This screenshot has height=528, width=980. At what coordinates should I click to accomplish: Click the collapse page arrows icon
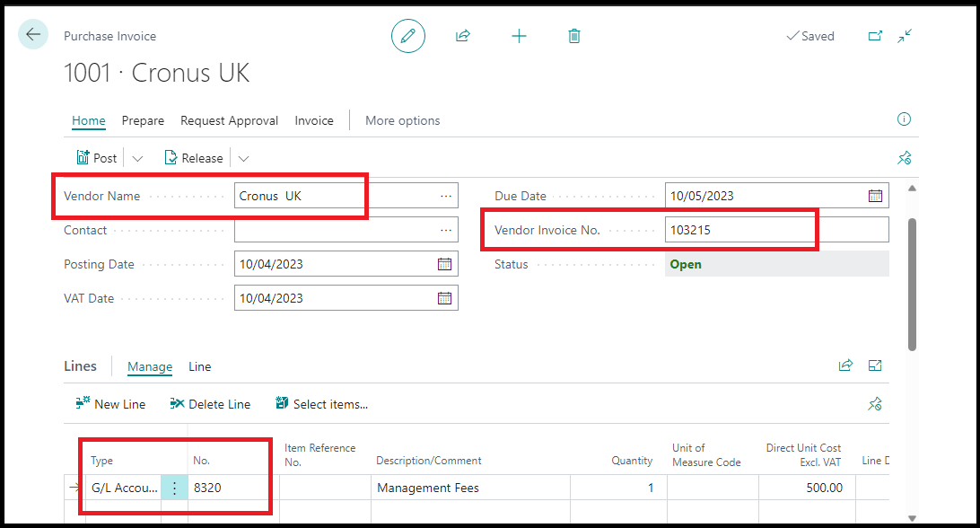(x=905, y=36)
